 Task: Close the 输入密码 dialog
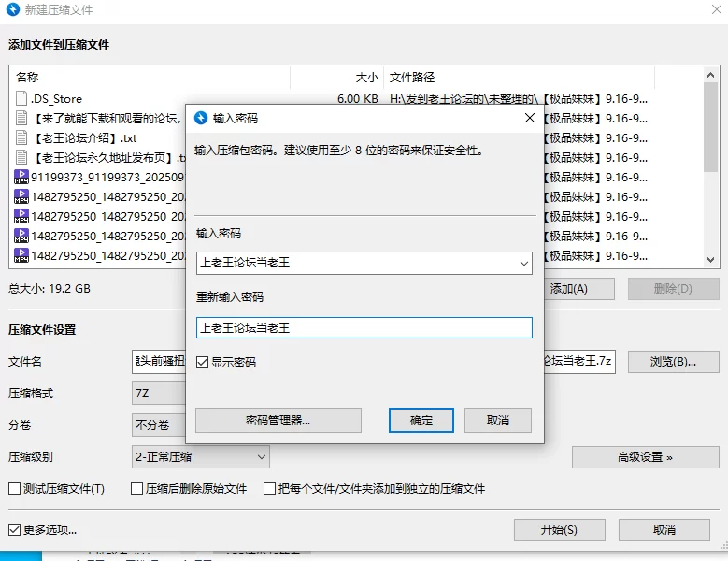(x=530, y=118)
